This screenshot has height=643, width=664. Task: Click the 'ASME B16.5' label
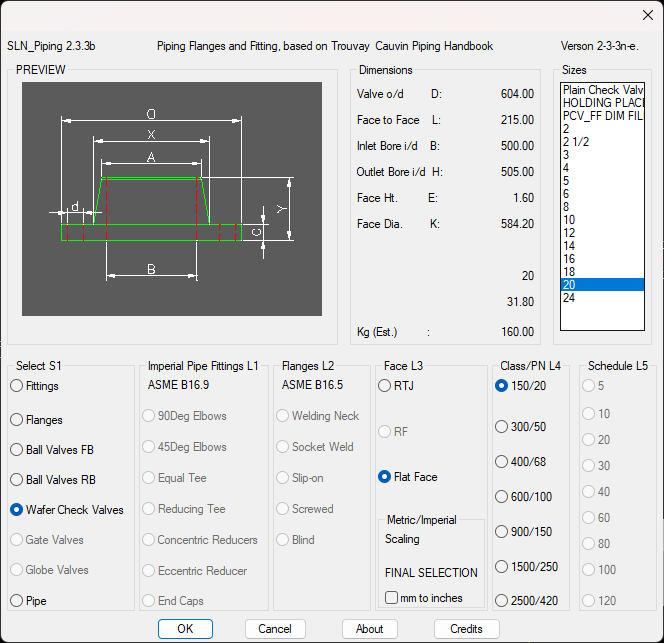(x=313, y=385)
